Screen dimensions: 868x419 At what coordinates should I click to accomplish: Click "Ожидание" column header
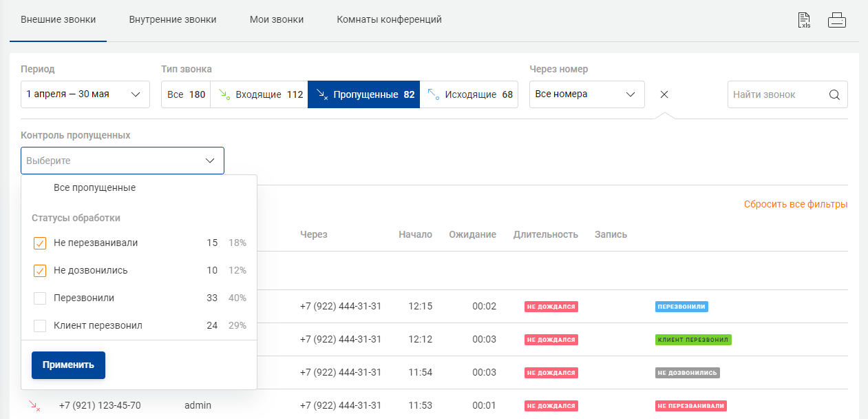click(472, 234)
